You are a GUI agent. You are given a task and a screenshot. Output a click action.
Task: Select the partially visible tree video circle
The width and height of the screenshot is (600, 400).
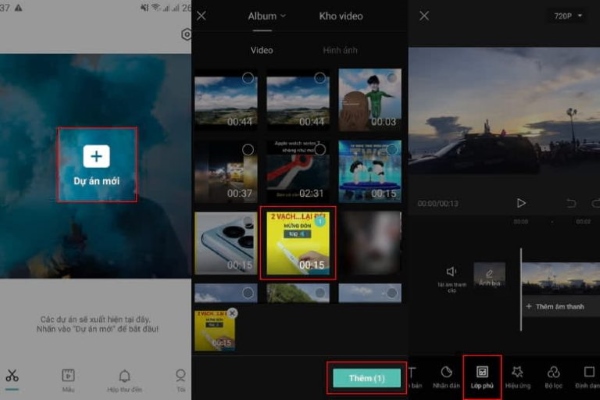pos(320,293)
